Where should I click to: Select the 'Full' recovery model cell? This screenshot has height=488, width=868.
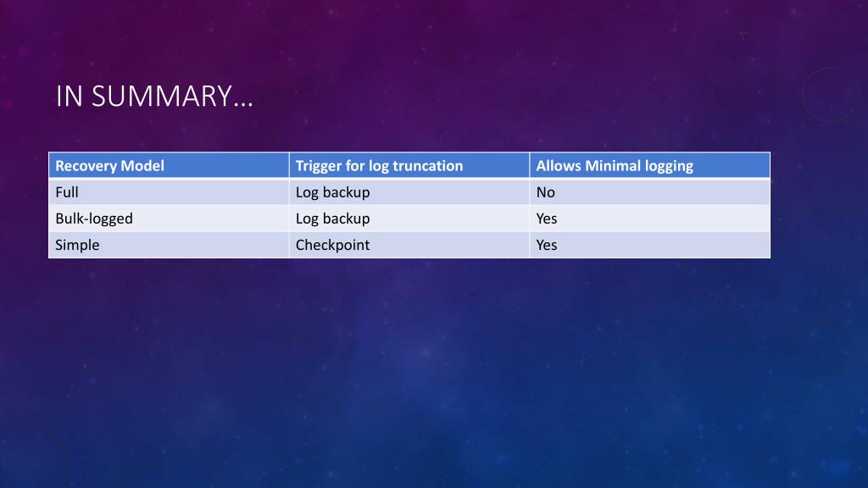(169, 192)
